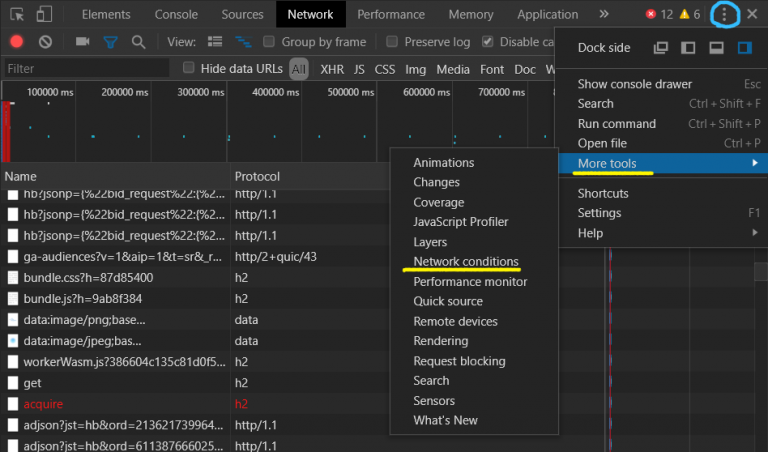The height and width of the screenshot is (452, 768).
Task: Toggle the device toolbar icon
Action: (x=44, y=14)
